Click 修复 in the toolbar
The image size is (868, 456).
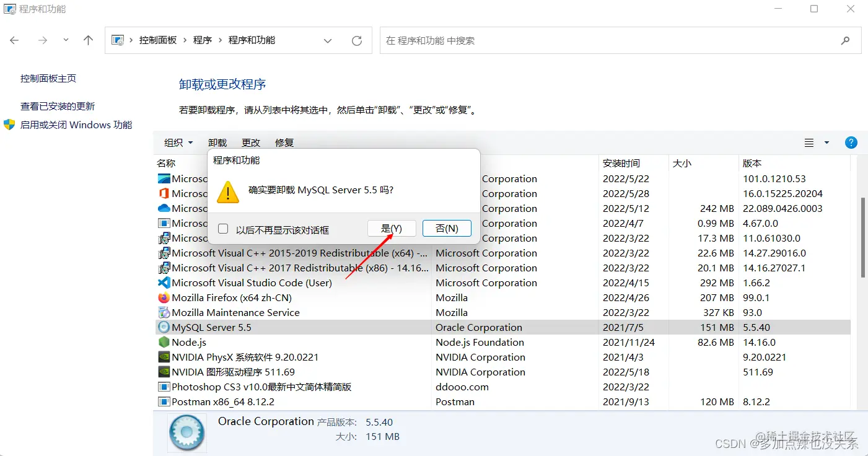284,142
